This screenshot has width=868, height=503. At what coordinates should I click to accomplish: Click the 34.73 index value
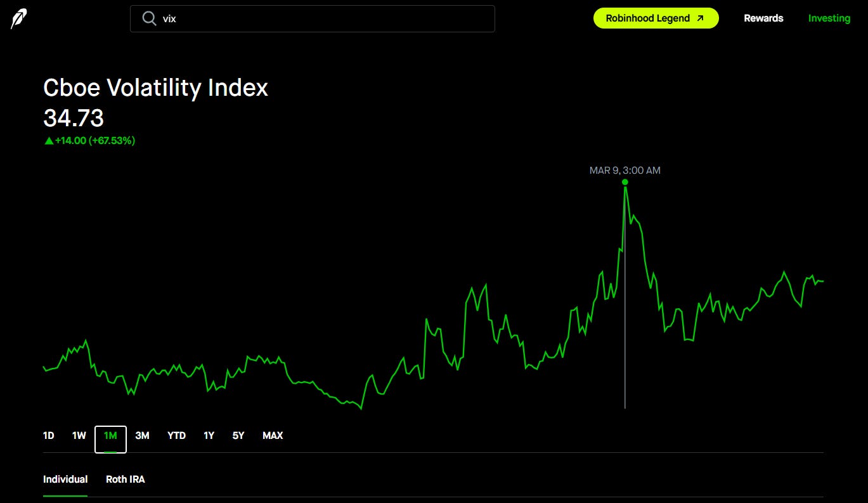click(x=74, y=118)
